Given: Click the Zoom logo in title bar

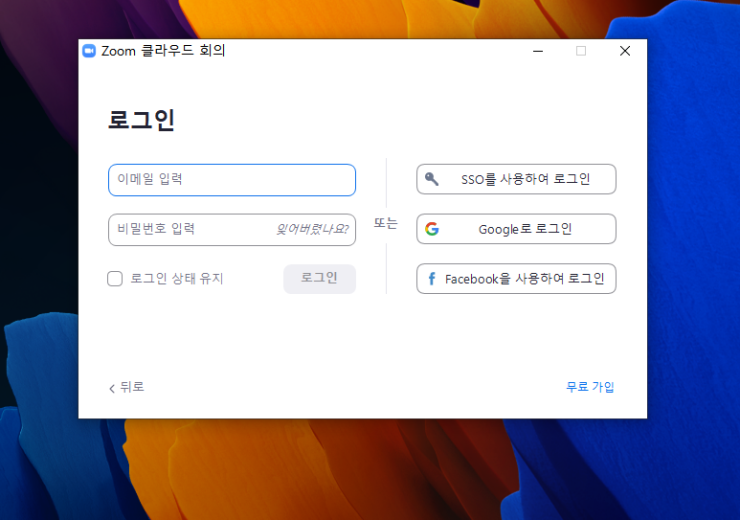Looking at the screenshot, I should pos(89,51).
